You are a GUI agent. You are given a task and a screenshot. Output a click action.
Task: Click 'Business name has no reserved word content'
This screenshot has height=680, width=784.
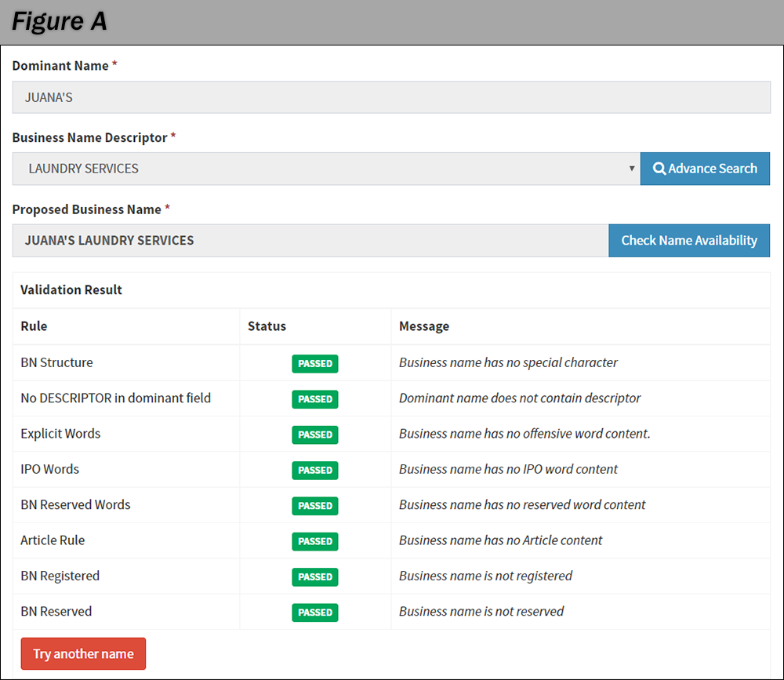click(522, 505)
